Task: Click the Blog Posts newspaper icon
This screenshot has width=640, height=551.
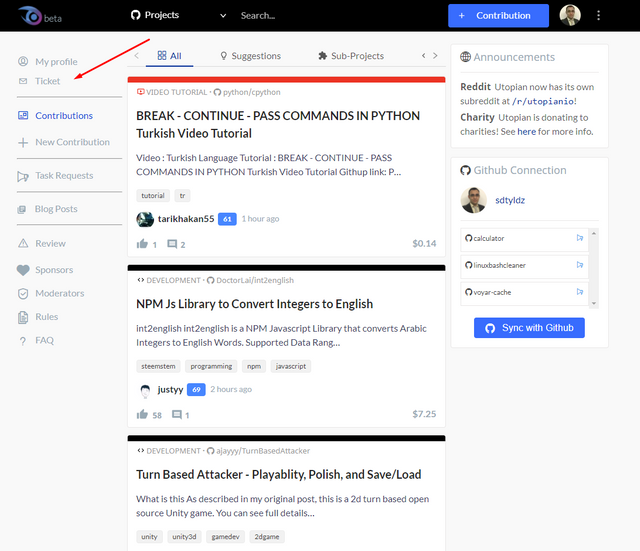Action: (x=22, y=209)
